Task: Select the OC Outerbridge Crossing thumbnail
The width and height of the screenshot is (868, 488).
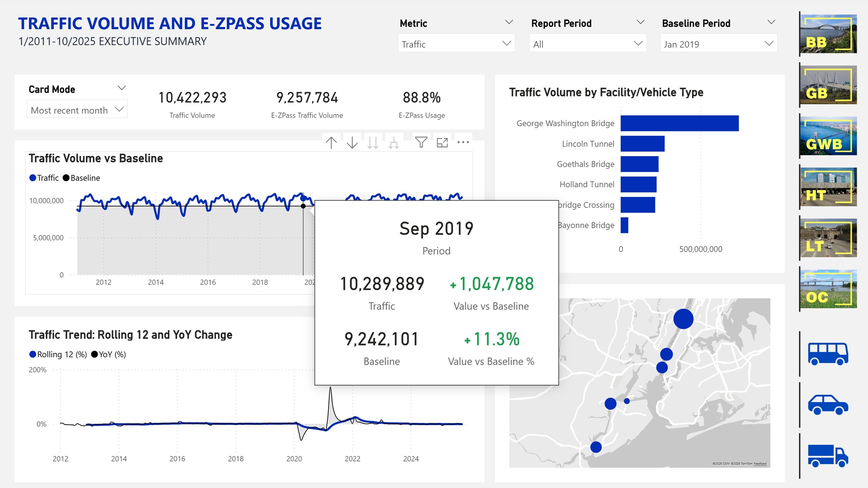Action: pos(828,289)
